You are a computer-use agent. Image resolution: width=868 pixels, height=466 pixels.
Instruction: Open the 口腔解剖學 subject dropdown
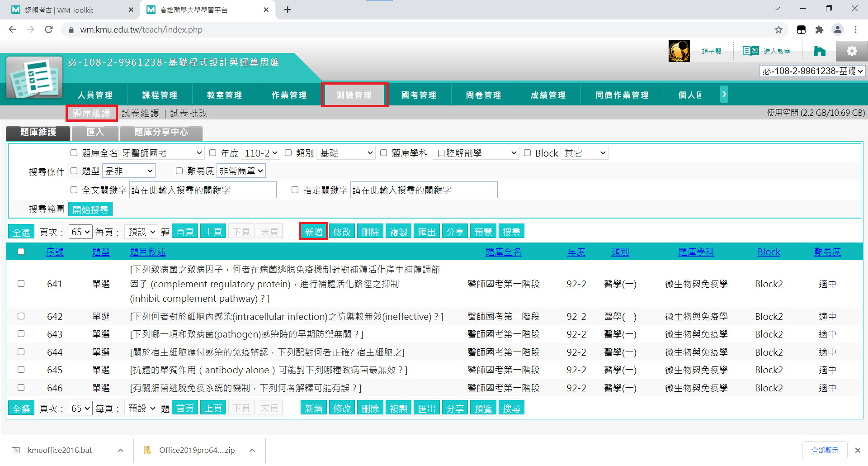click(476, 153)
